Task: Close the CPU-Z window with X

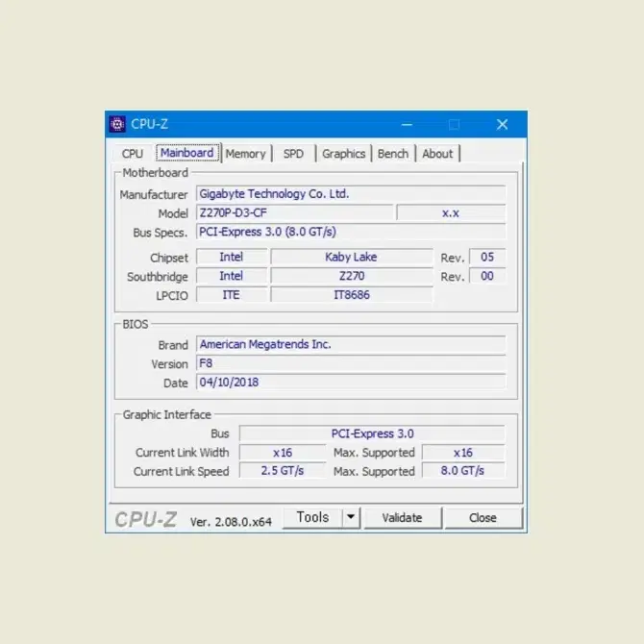Action: click(502, 124)
